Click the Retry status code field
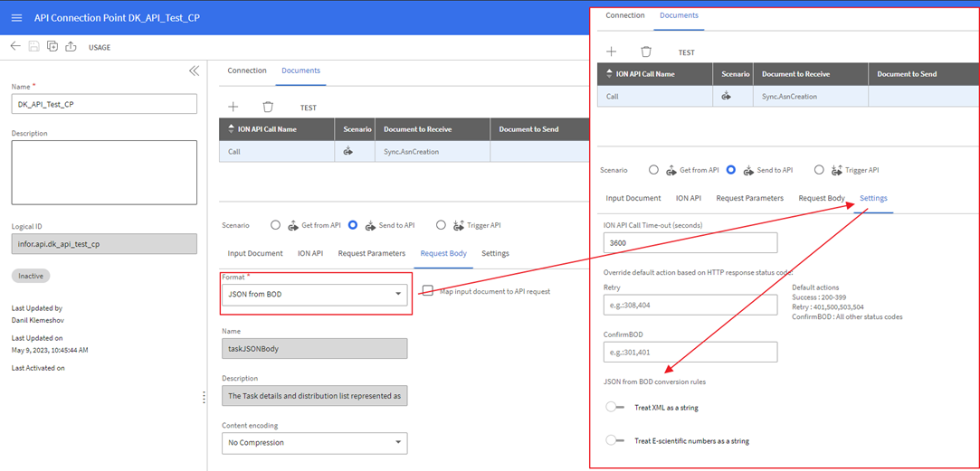 coord(690,305)
